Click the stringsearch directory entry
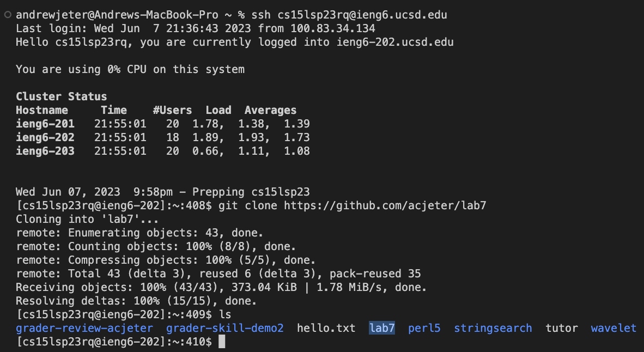The image size is (644, 352). coord(493,328)
